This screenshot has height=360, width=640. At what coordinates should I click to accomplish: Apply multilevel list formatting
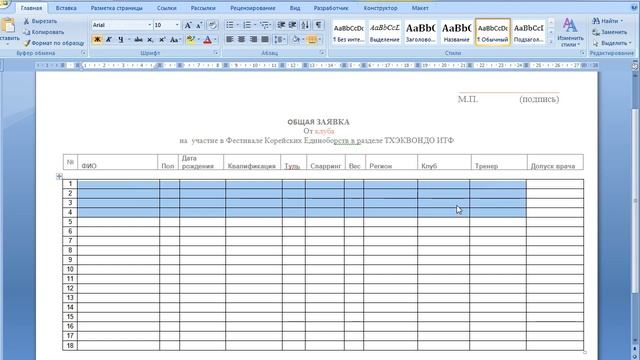264,25
